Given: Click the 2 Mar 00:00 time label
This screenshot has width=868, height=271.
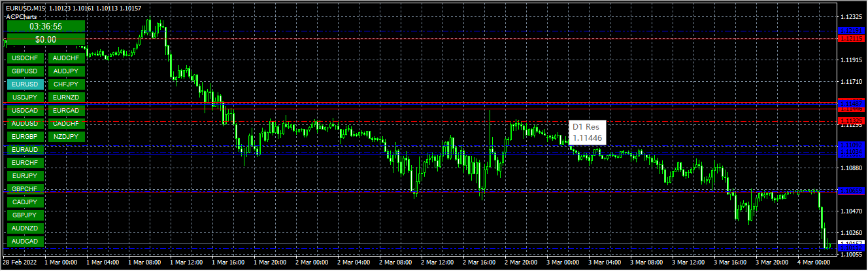Looking at the screenshot, I should (312, 262).
